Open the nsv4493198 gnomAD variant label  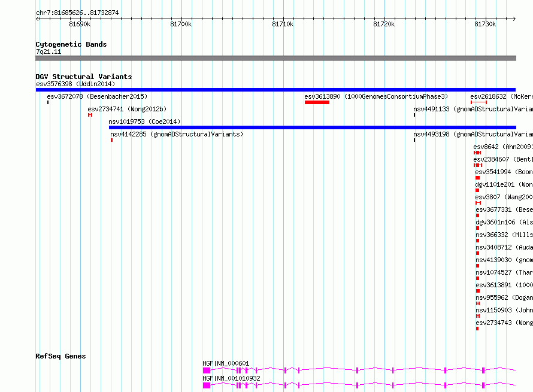coord(473,134)
